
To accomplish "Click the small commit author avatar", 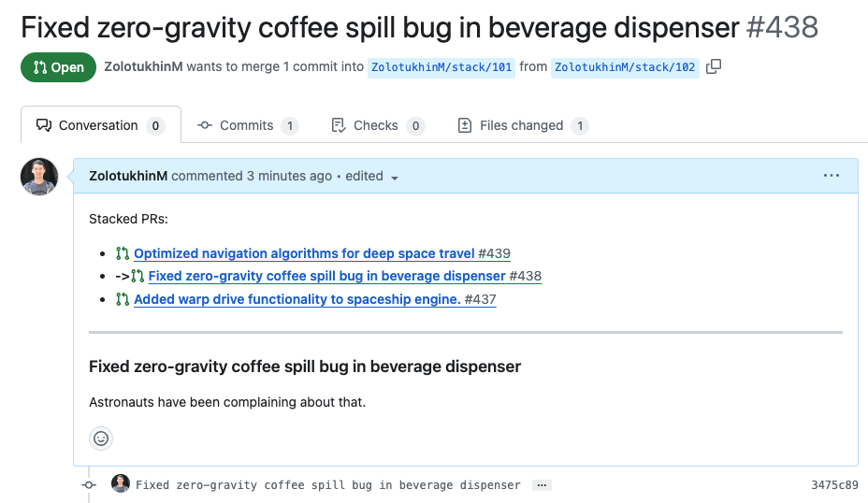I will 121,484.
